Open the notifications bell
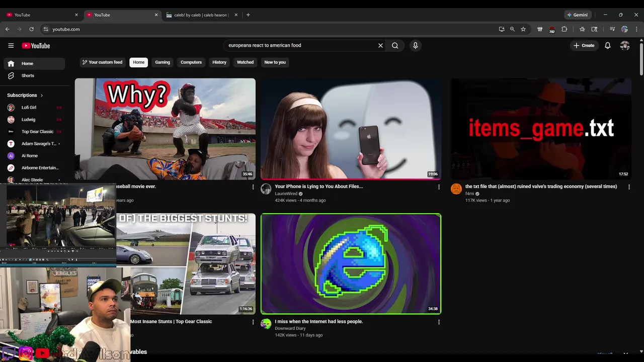 click(608, 45)
